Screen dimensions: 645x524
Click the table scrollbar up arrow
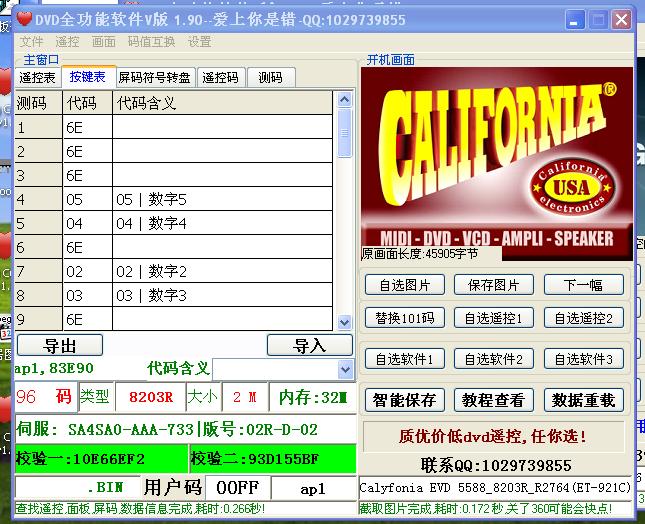click(x=345, y=99)
